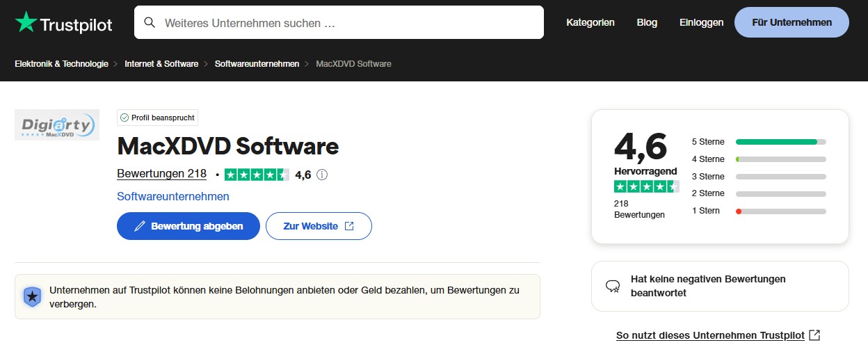Image resolution: width=868 pixels, height=345 pixels.
Task: Click the Für Unternehmen button
Action: [x=791, y=22]
